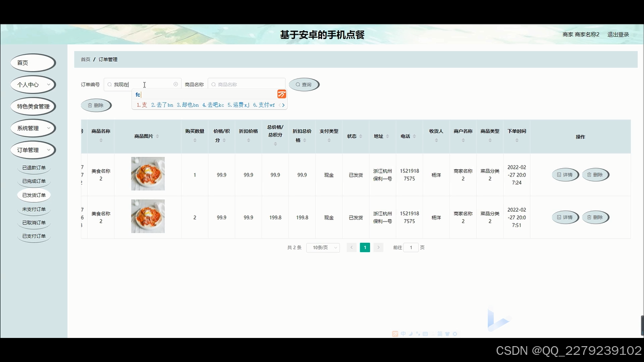Open 详情 for the first order row
Viewport: 644px width, 362px height.
click(565, 174)
